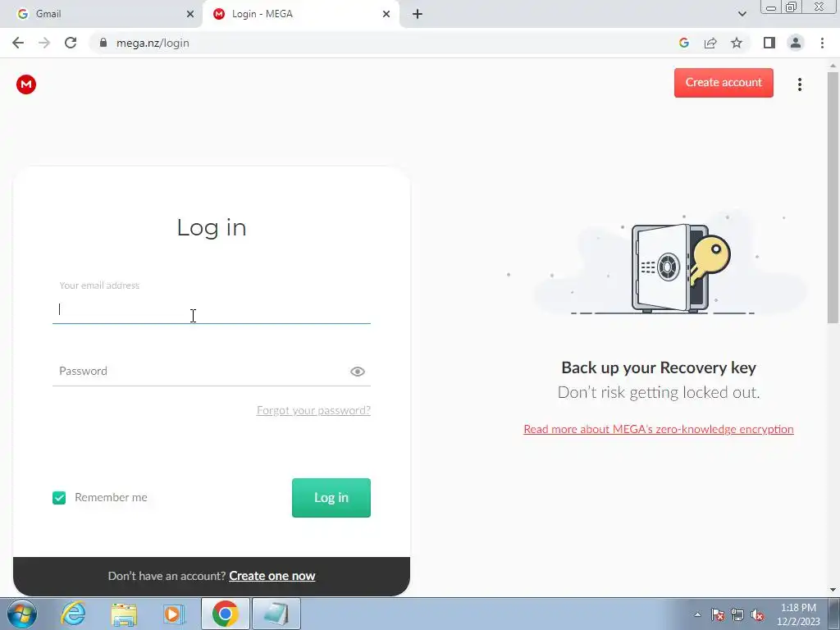
Task: Bookmark this page with the star icon
Action: click(737, 43)
